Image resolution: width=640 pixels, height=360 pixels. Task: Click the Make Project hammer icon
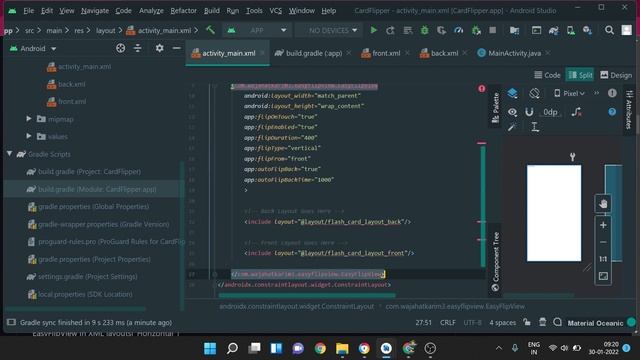pyautogui.click(x=210, y=30)
